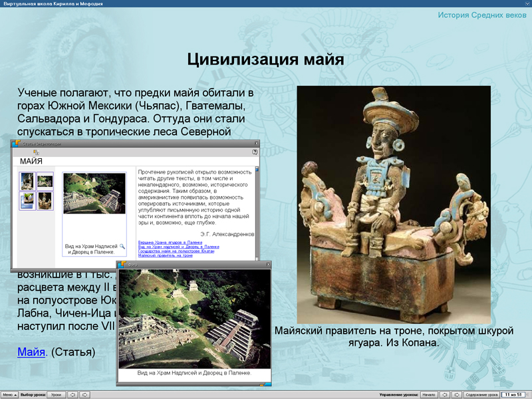Click the Mayan ruler on throne picture
The height and width of the screenshot is (399, 532).
pos(394,205)
